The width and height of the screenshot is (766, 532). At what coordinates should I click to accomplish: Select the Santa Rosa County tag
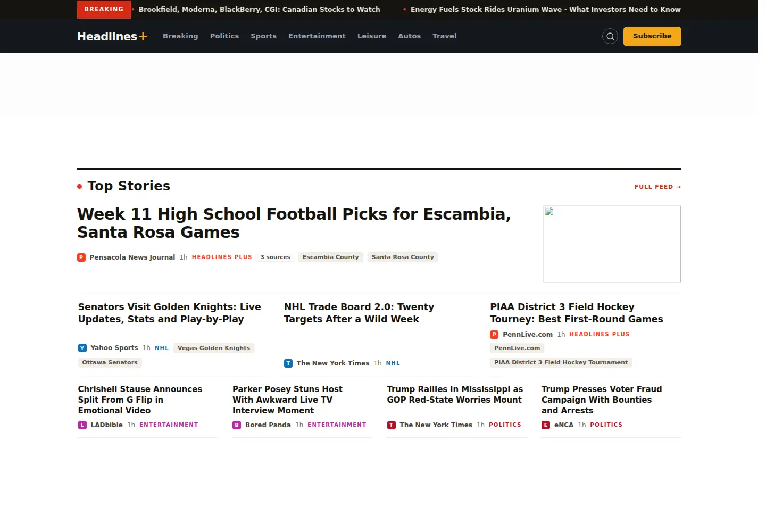click(403, 257)
